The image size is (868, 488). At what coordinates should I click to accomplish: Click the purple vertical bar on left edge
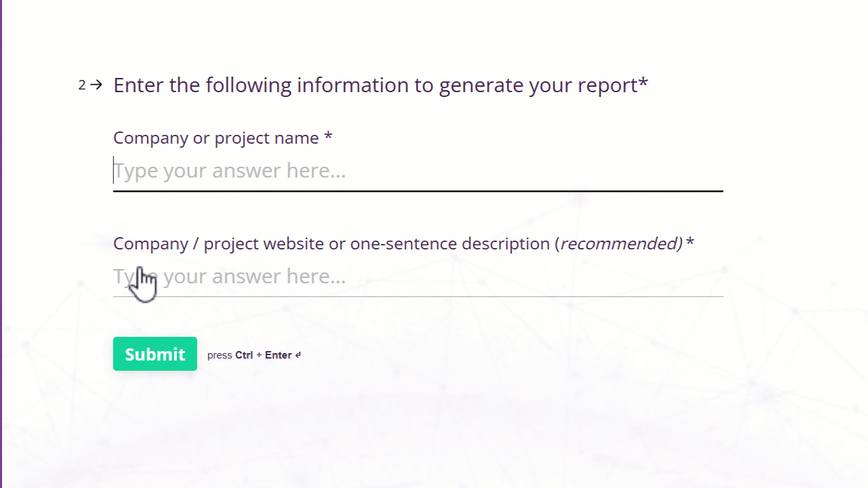tap(1, 244)
